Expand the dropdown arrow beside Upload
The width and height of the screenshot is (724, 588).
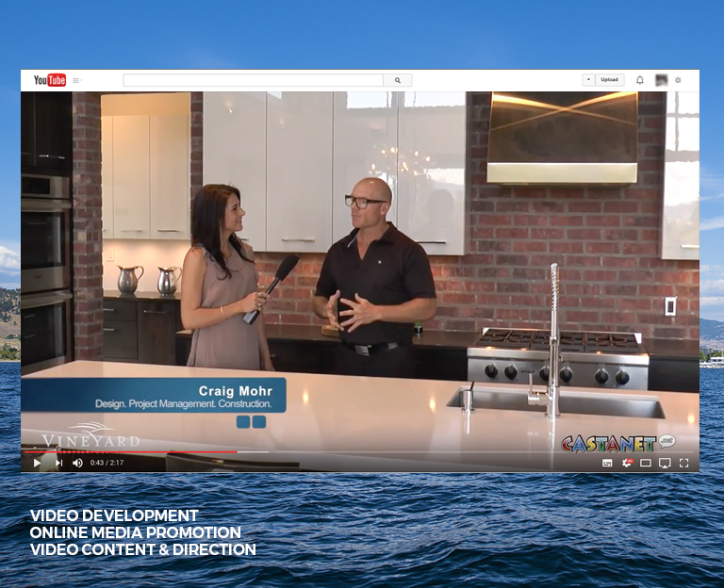point(588,80)
